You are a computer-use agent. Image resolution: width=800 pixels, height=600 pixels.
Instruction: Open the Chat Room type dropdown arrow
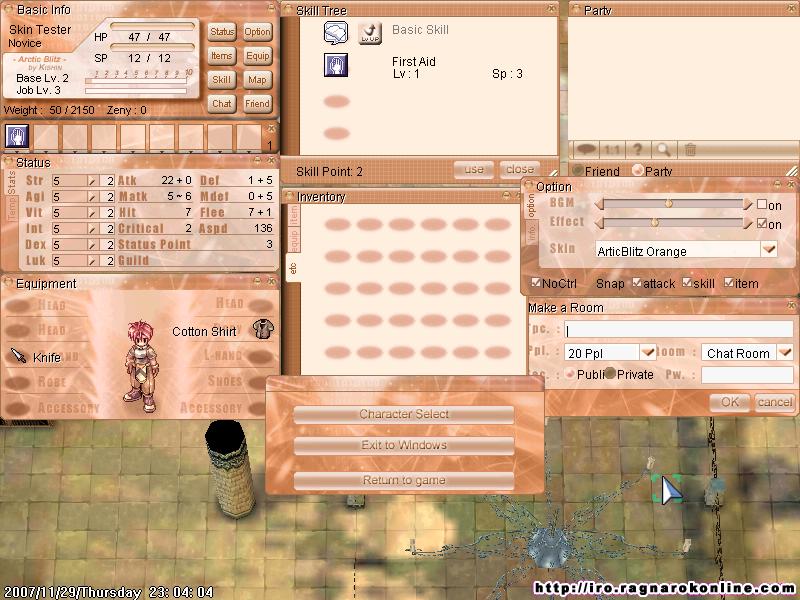coord(785,352)
